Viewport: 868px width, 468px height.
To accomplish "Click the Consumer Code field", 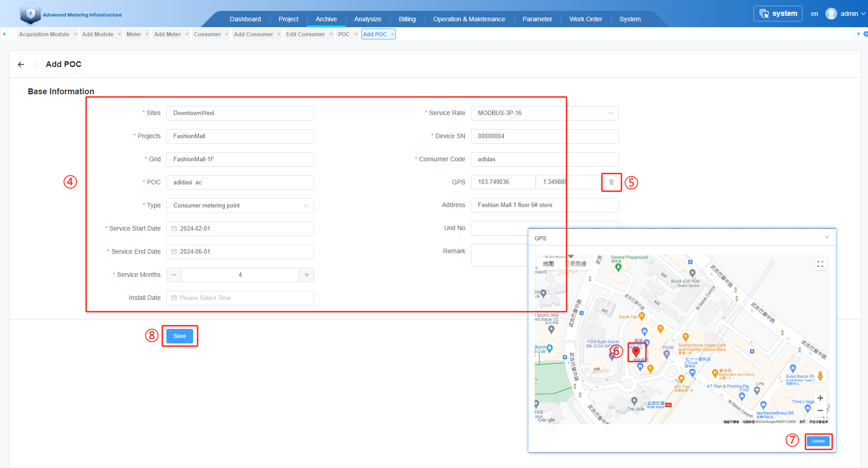I will tap(544, 159).
